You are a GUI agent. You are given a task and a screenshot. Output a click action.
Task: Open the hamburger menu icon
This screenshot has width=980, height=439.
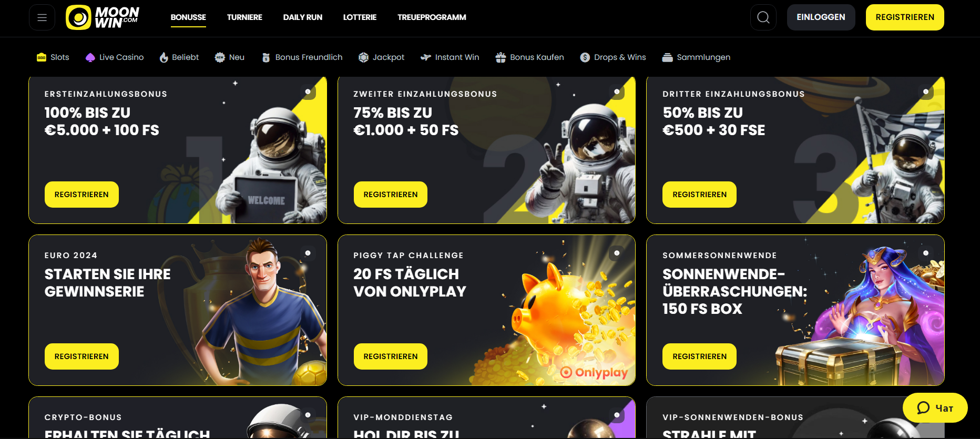[42, 17]
